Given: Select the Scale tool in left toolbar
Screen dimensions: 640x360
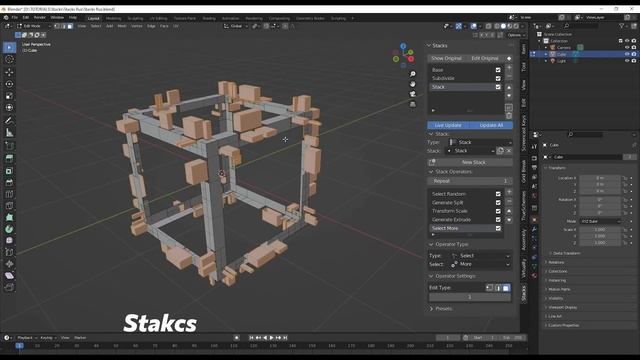Looking at the screenshot, I should 9,96.
